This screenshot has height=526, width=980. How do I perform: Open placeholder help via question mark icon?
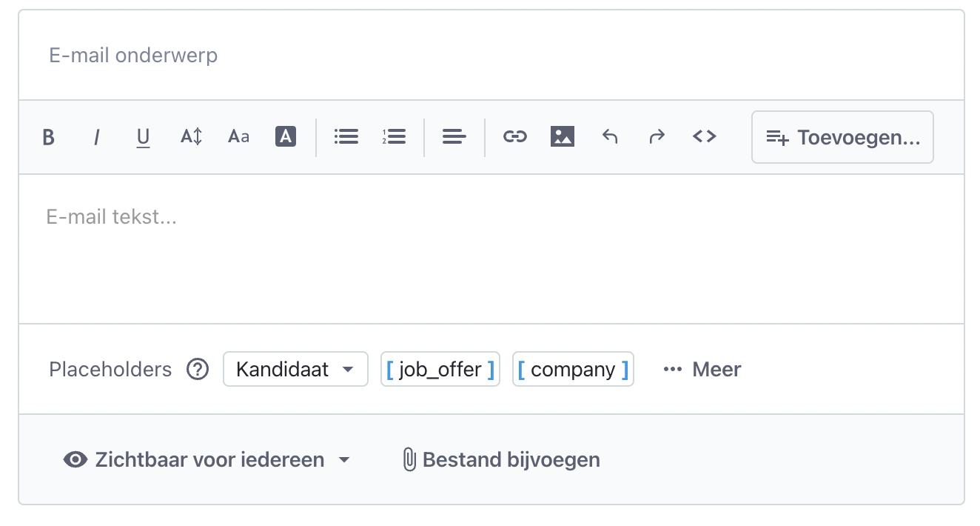[x=198, y=369]
